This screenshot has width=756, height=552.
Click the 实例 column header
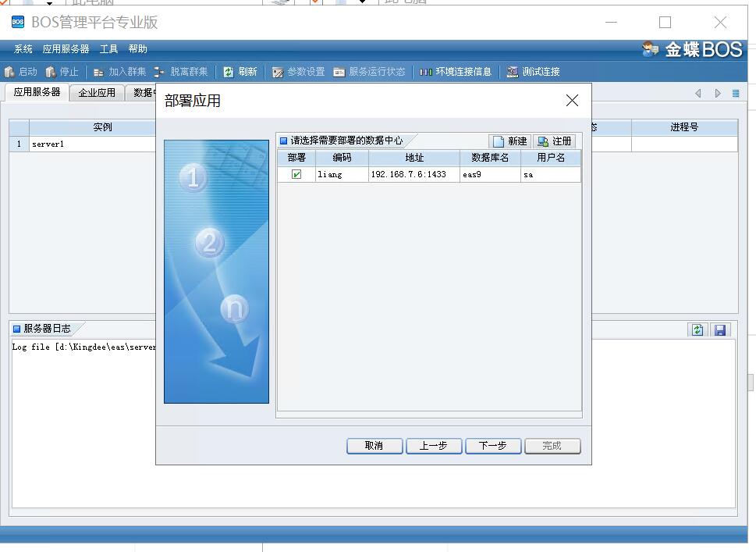(x=93, y=127)
